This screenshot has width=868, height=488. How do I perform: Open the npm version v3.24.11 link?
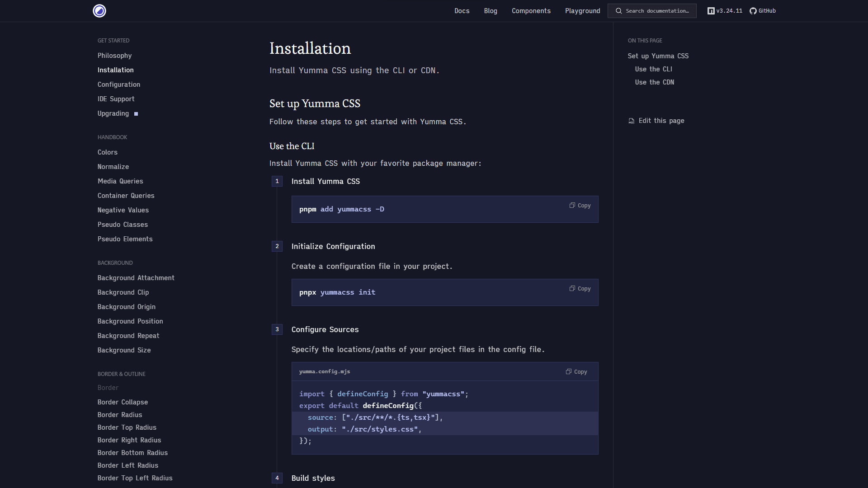coord(725,11)
